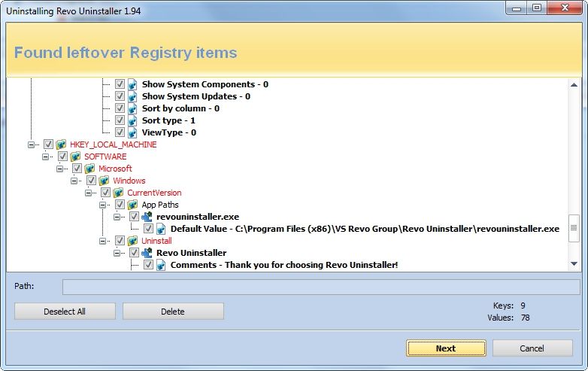Minimize the Uninstalling Revo Uninstaller window
The image size is (588, 371).
517,8
